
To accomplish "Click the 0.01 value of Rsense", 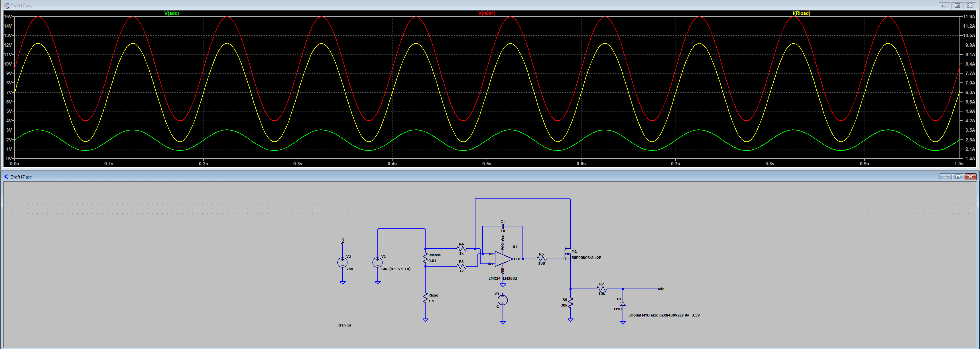I will click(432, 261).
